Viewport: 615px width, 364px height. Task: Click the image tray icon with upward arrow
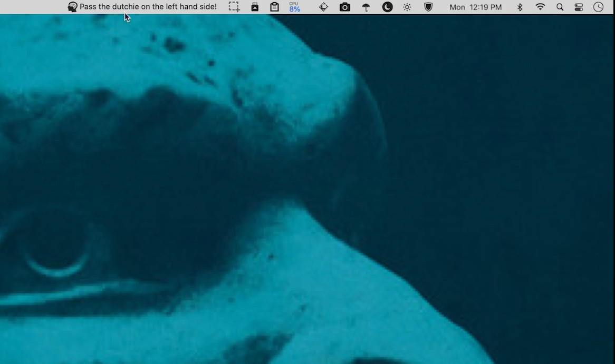pos(255,7)
